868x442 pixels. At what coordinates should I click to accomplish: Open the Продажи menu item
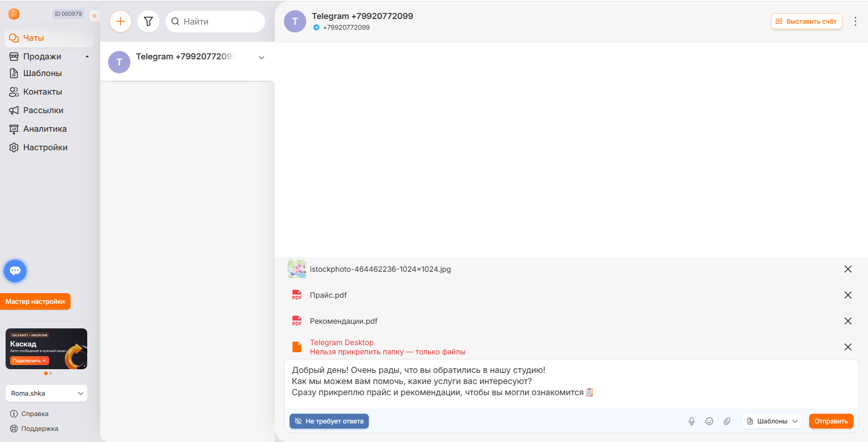tap(42, 57)
